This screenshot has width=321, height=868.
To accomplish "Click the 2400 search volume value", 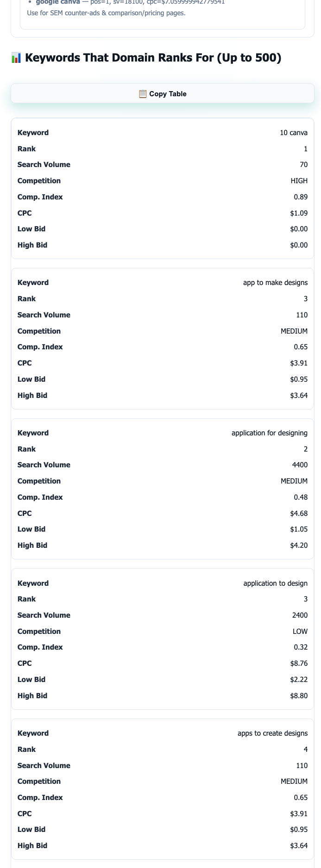I will pos(300,615).
